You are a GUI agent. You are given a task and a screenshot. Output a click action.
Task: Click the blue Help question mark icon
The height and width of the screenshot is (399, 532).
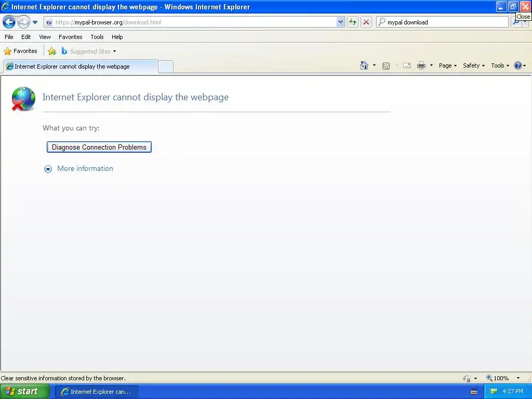click(x=518, y=65)
